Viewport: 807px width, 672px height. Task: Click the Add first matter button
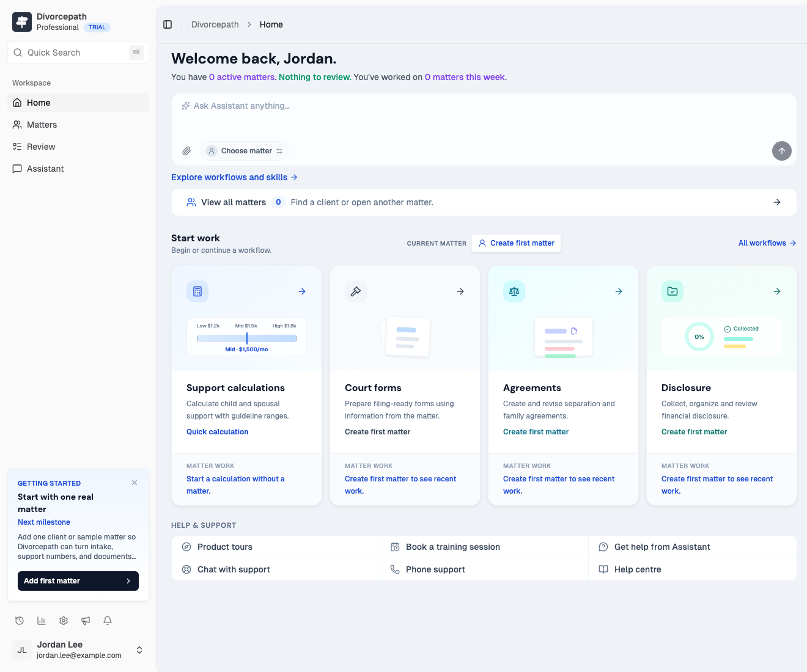(x=78, y=581)
